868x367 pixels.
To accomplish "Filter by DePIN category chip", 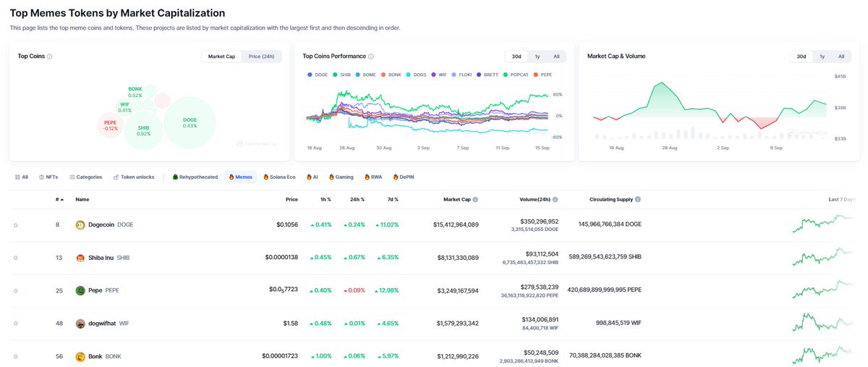I will pos(405,177).
